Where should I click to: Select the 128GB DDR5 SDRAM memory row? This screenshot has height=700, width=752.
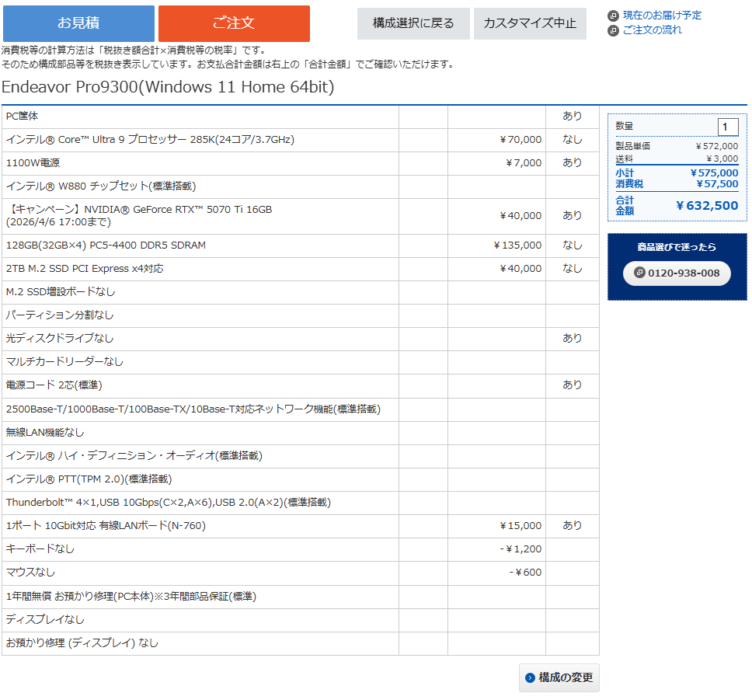106,246
